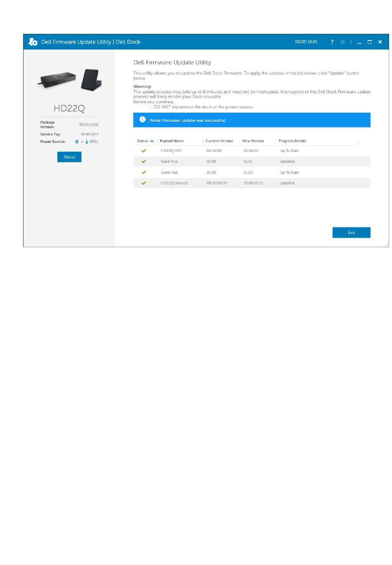This screenshot has height=565, width=392.
Task: Click the info icon in the success note
Action: [x=143, y=120]
